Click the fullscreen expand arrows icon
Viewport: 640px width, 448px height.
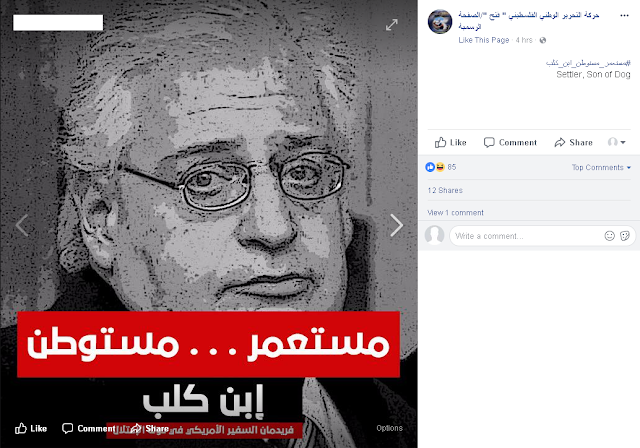point(391,25)
